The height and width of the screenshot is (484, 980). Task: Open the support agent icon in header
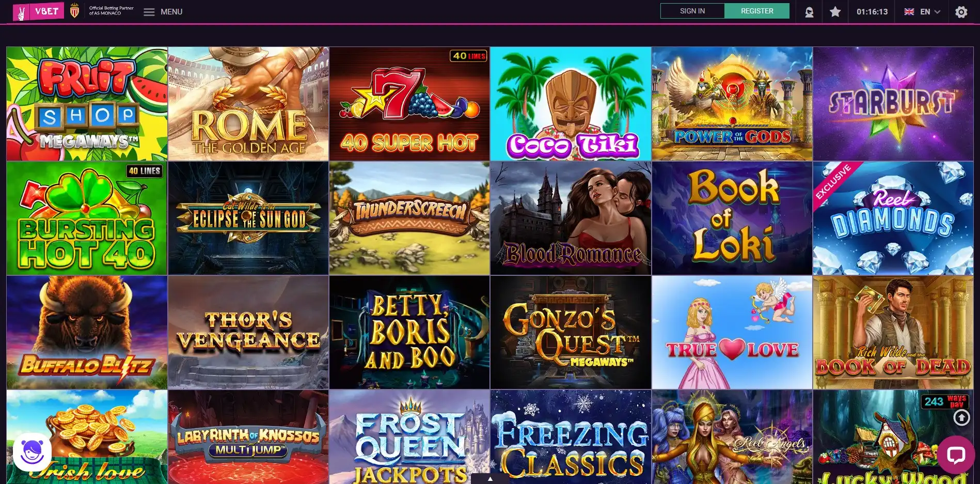click(x=809, y=12)
